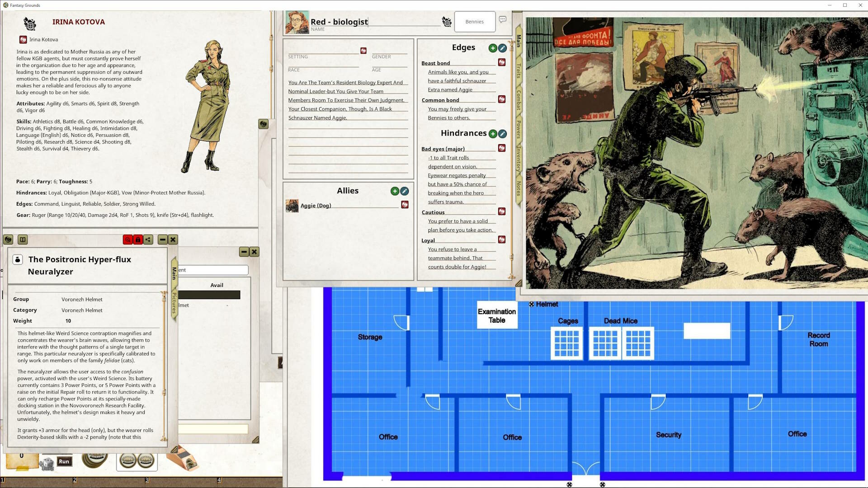Click the Red biologist portrait thumbnail
Screen dimensions: 868x488
click(297, 22)
